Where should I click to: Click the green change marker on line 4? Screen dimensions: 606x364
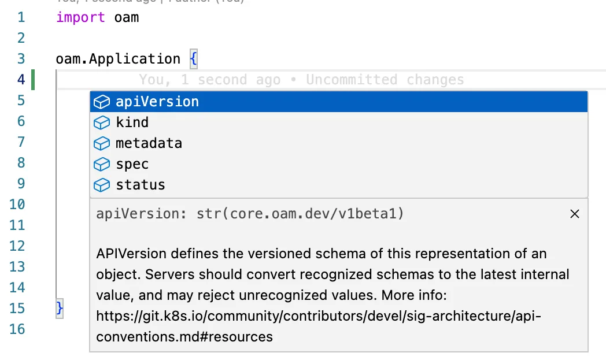33,80
